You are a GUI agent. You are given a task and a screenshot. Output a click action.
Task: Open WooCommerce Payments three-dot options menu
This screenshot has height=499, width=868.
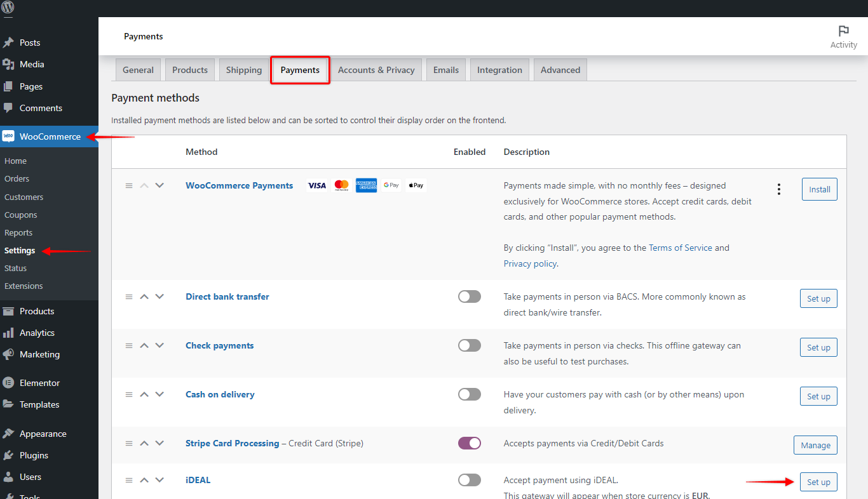point(779,189)
